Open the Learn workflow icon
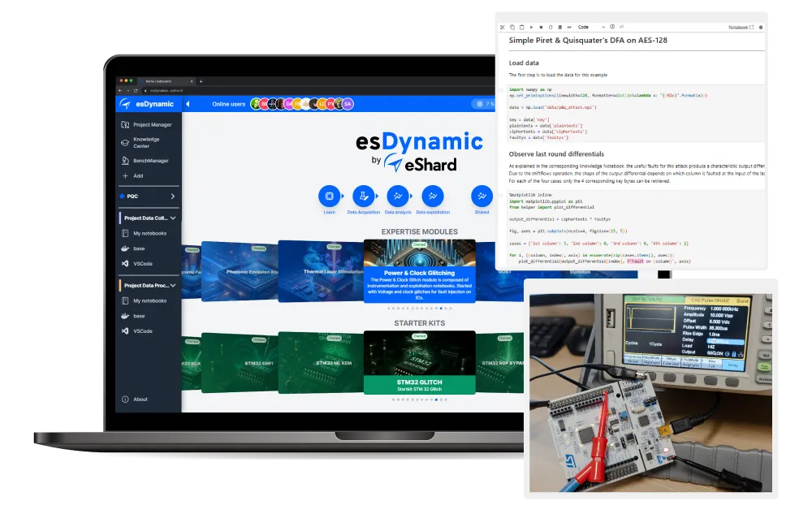 tap(330, 196)
